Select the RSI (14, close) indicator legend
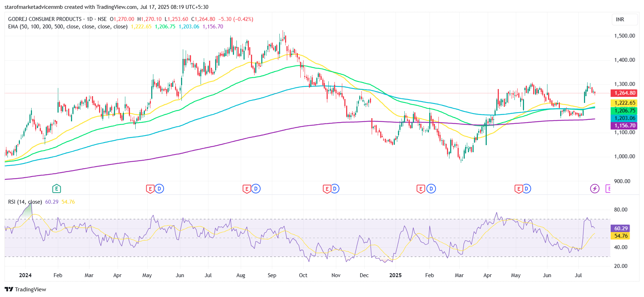This screenshot has height=297, width=644. click(x=25, y=202)
